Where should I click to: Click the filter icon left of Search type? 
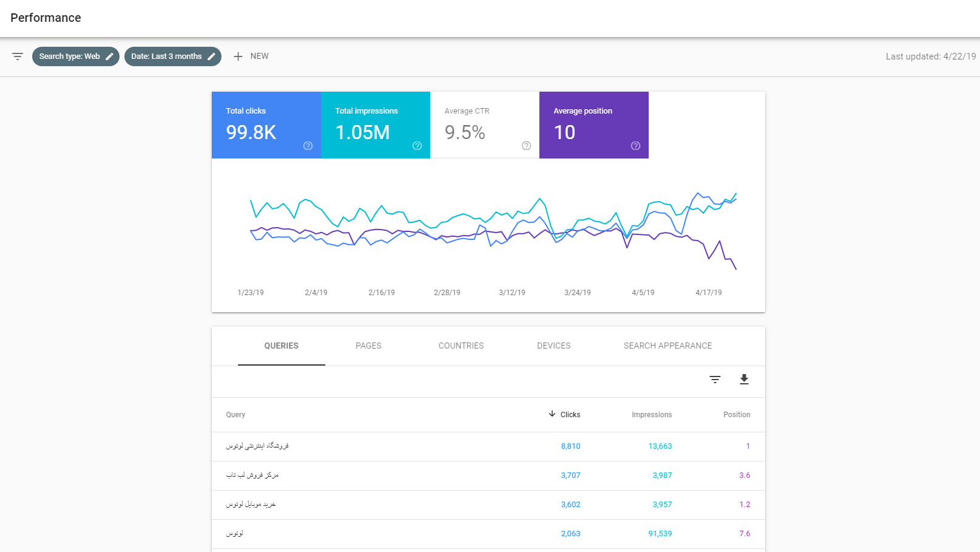(18, 56)
